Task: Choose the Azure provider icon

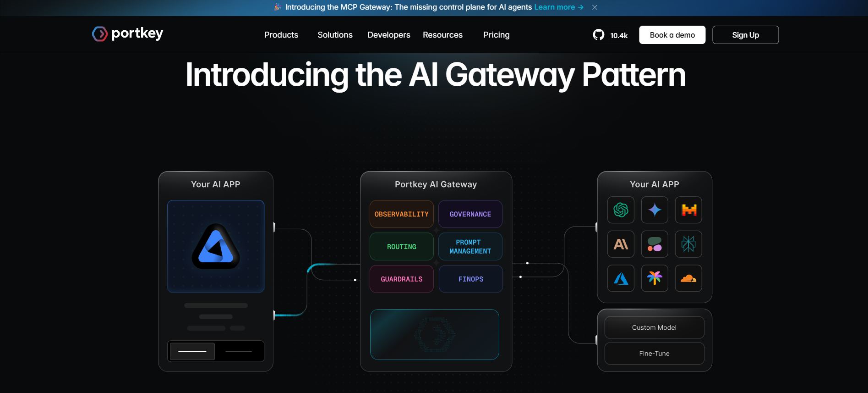Action: pyautogui.click(x=621, y=278)
